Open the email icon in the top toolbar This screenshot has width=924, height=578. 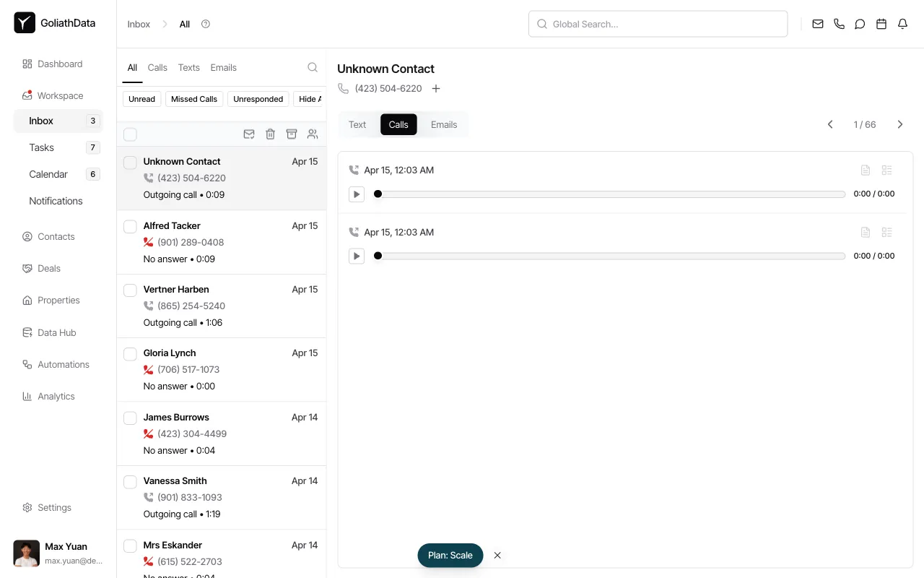click(818, 24)
